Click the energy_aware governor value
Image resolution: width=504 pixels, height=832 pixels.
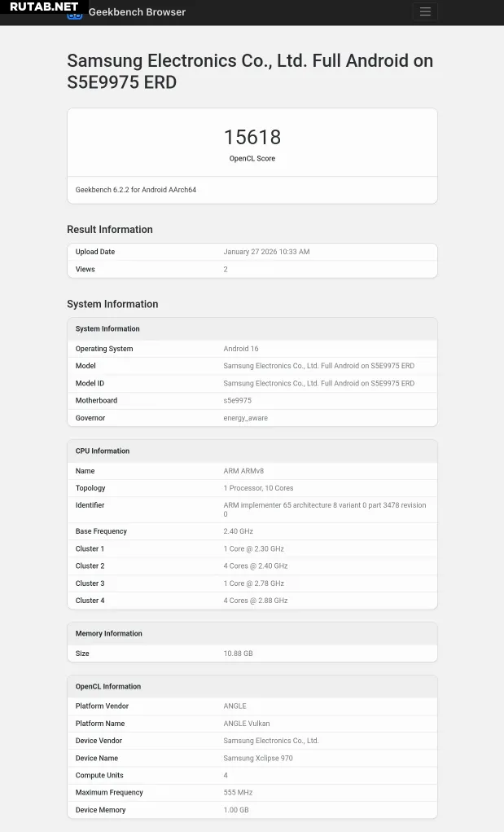point(246,418)
